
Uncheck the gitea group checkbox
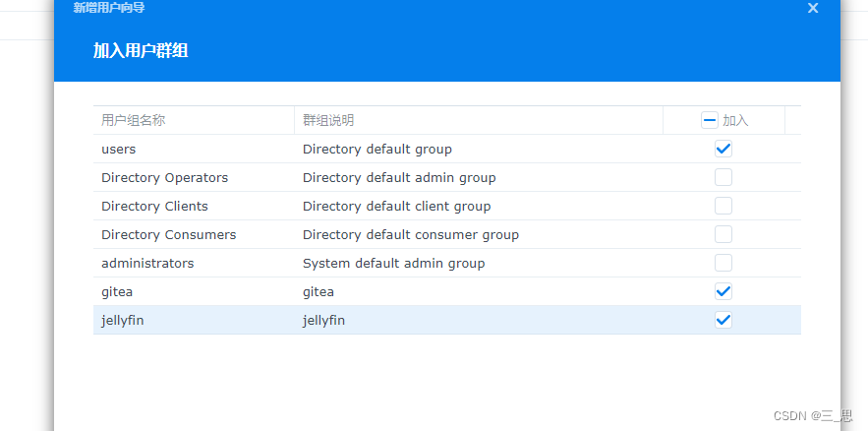[723, 292]
